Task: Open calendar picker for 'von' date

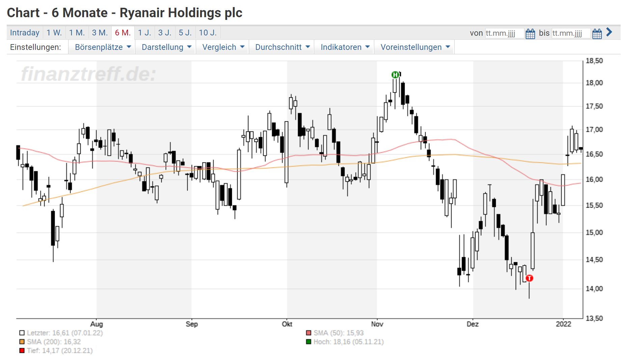Action: [530, 33]
